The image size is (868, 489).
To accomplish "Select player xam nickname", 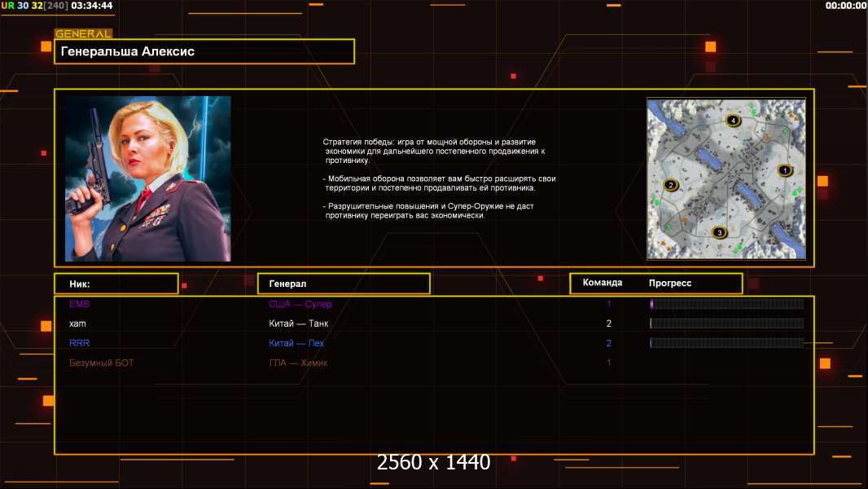I will [77, 324].
